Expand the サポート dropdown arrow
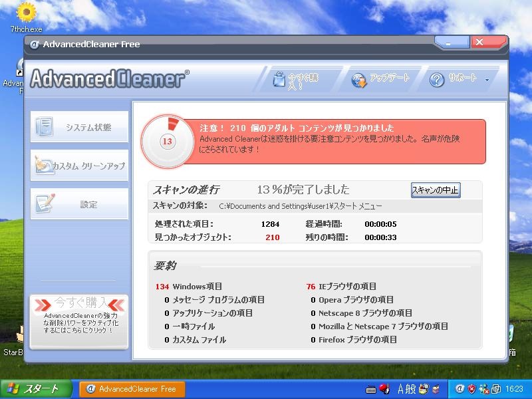The image size is (532, 399). point(487,80)
